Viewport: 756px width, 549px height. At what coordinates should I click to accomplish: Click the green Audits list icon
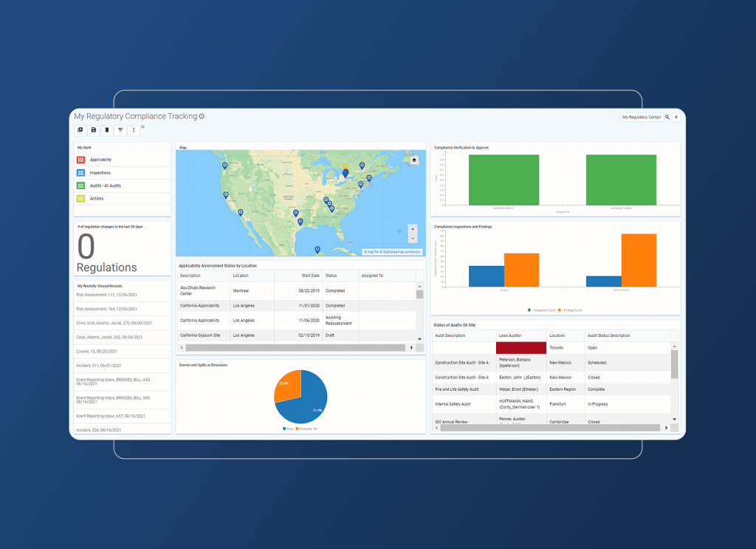point(80,185)
